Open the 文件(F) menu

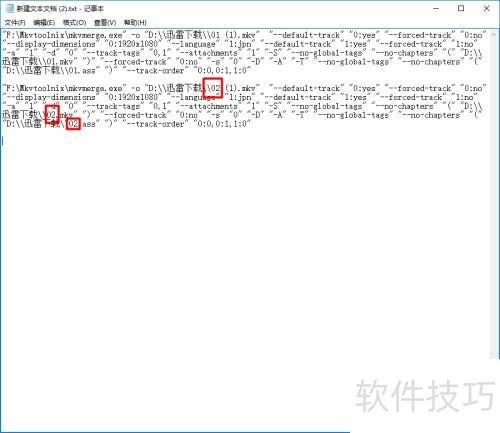pyautogui.click(x=15, y=23)
